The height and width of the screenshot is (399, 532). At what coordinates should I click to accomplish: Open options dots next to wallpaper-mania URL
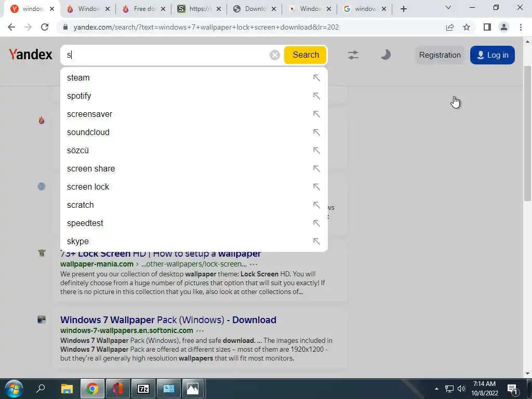[254, 264]
